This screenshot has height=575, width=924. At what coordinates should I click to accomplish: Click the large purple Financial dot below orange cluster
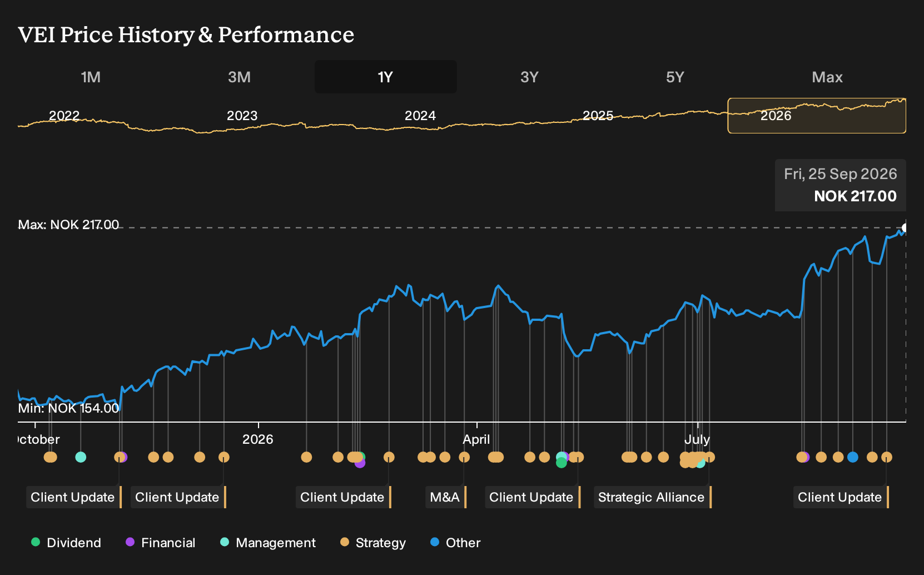[x=360, y=463]
